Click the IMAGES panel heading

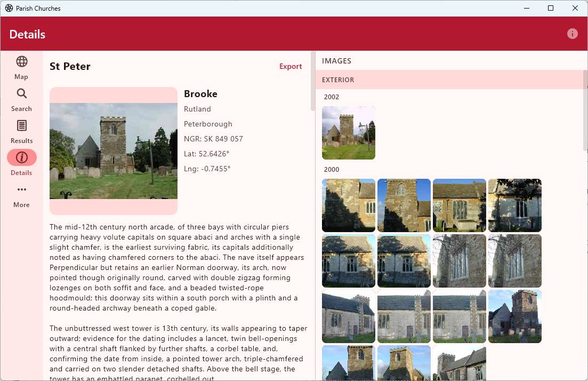pos(336,61)
